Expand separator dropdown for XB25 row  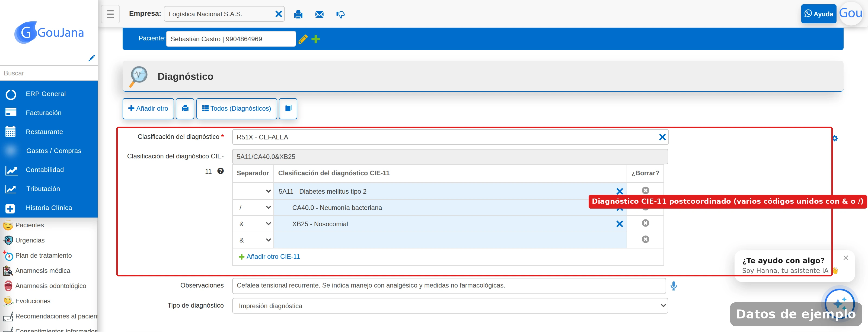[x=253, y=224]
